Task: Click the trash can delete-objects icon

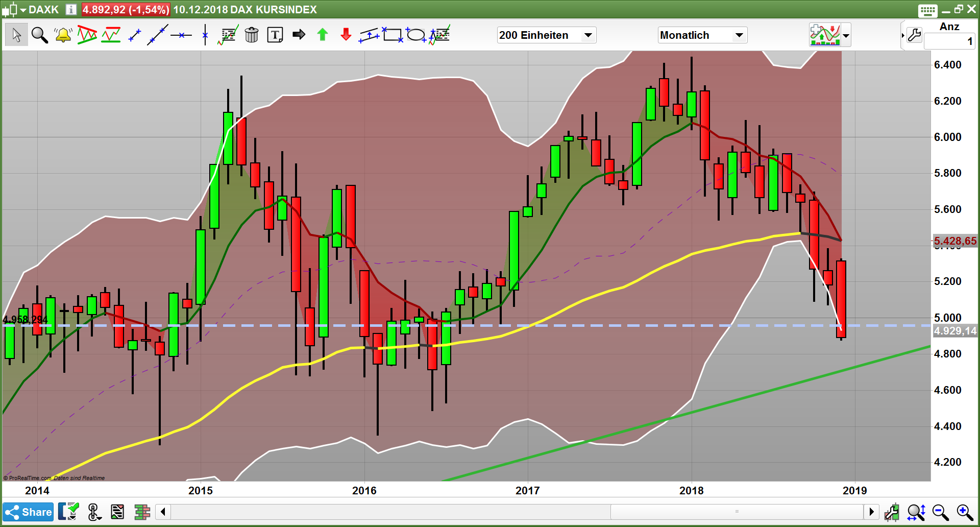Action: [x=251, y=35]
